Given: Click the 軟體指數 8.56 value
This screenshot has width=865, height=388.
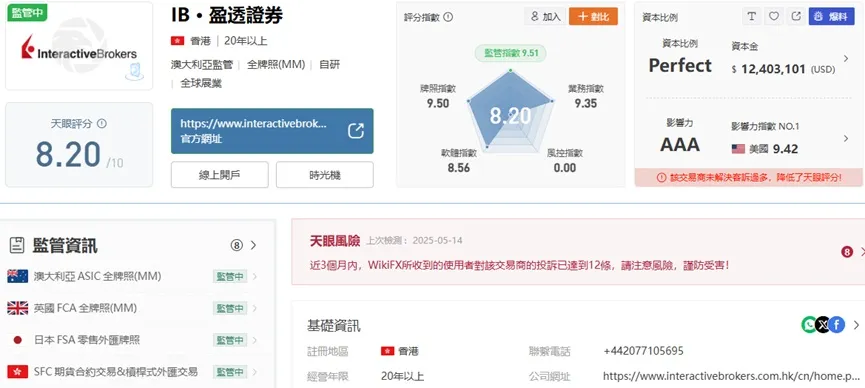Looking at the screenshot, I should [458, 168].
